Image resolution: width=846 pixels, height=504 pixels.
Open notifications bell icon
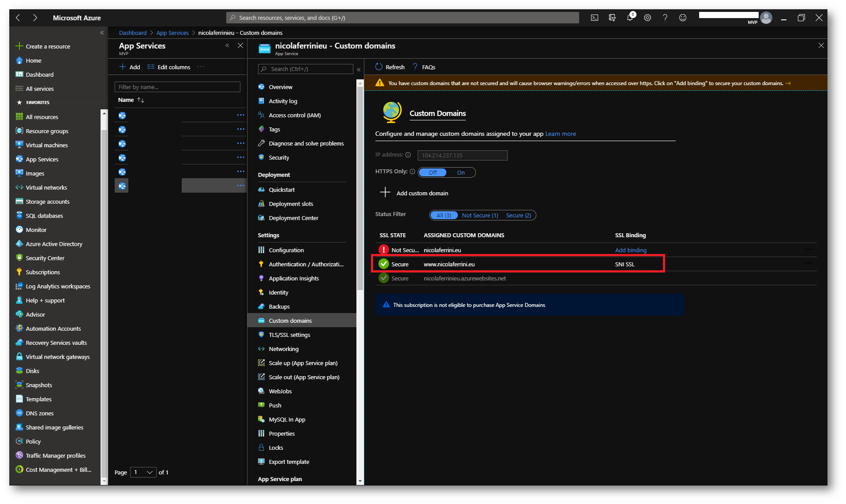coord(630,18)
